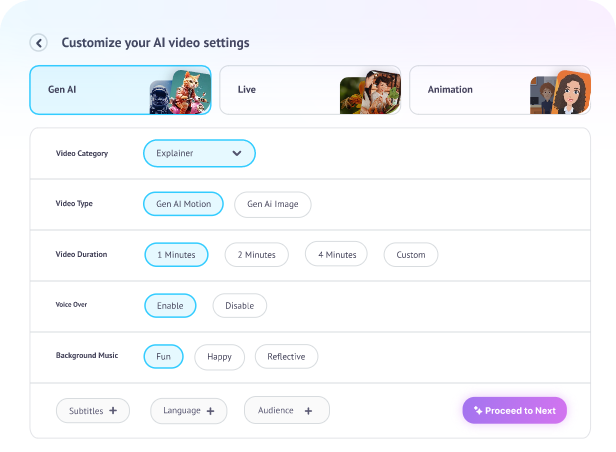
Task: Switch to the Live tab card
Action: [310, 90]
